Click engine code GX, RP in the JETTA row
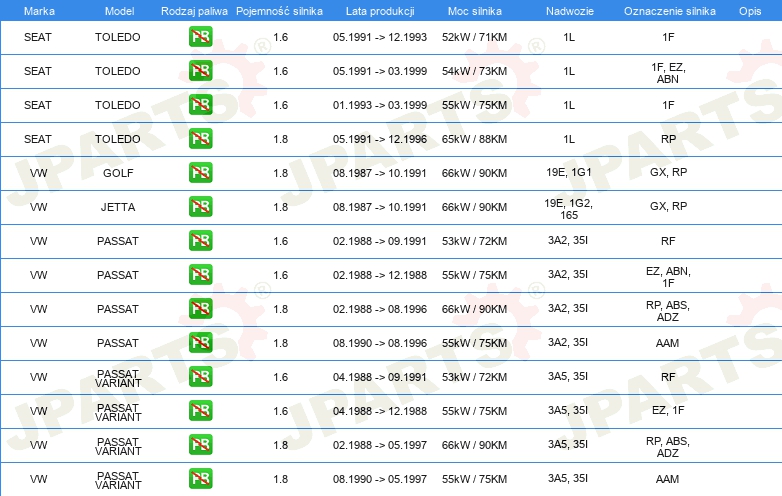The height and width of the screenshot is (496, 782). 668,206
